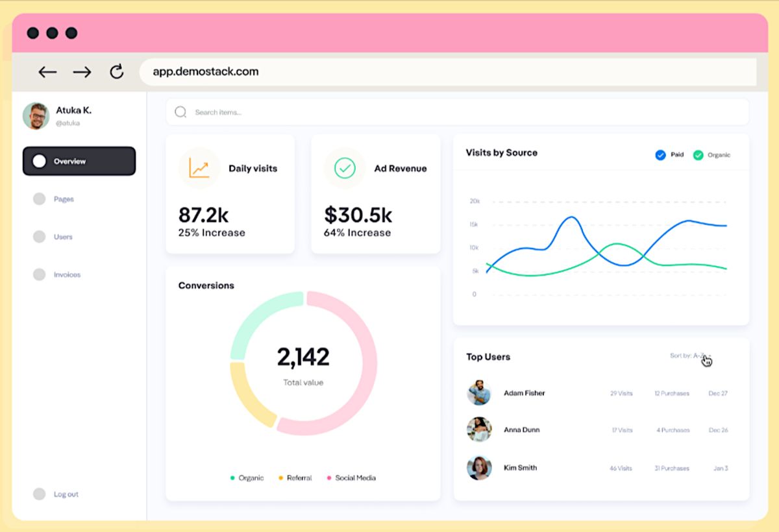Click the Adam Fisher name

(525, 393)
